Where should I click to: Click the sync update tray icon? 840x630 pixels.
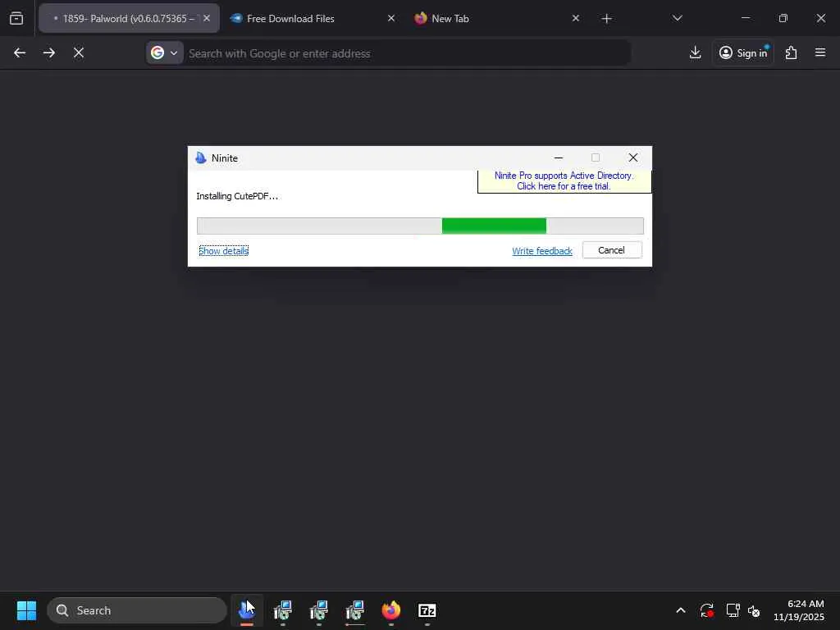click(706, 610)
